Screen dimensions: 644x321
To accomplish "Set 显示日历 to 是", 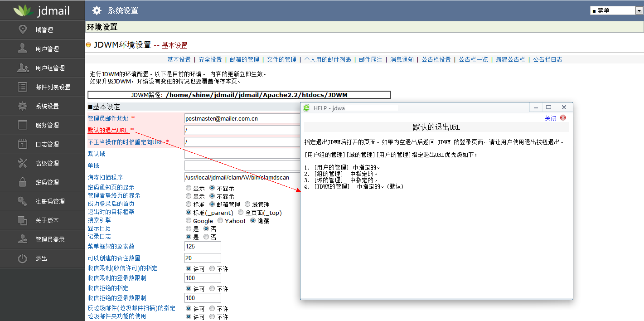I will pyautogui.click(x=189, y=229).
